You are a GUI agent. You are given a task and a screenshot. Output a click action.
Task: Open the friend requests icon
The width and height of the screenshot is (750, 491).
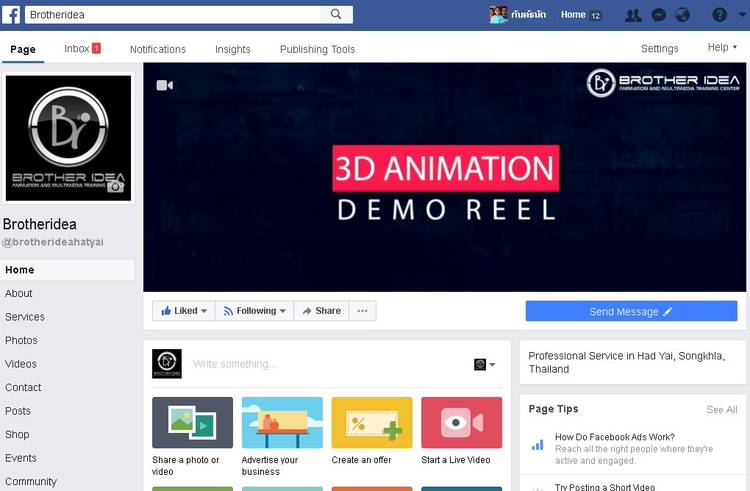(632, 15)
